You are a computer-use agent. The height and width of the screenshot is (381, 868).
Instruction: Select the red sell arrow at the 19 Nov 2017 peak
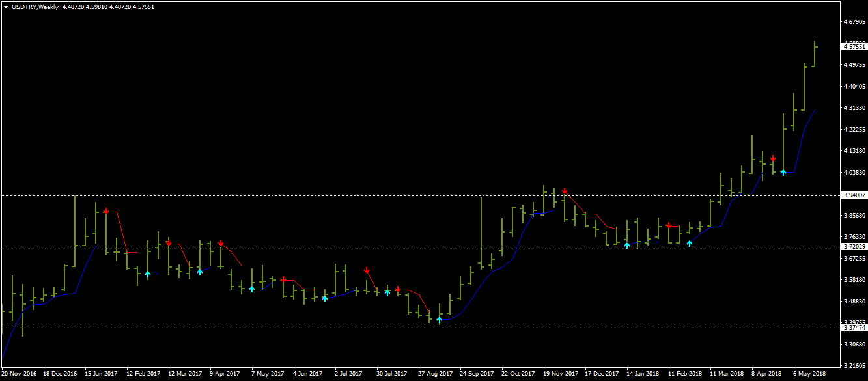coord(565,191)
